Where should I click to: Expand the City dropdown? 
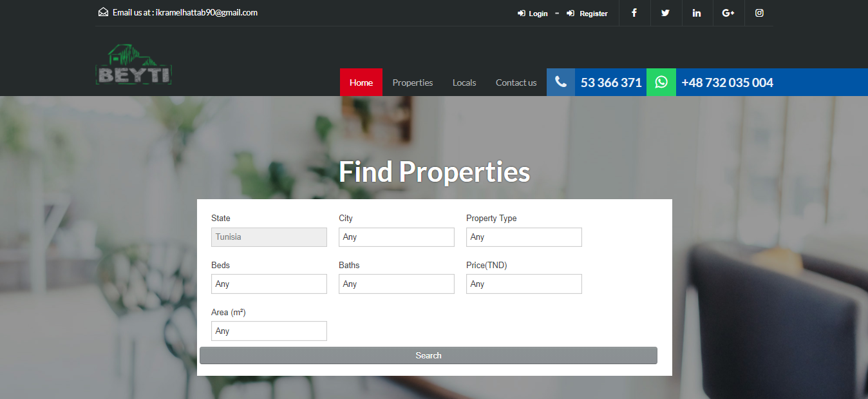[396, 237]
